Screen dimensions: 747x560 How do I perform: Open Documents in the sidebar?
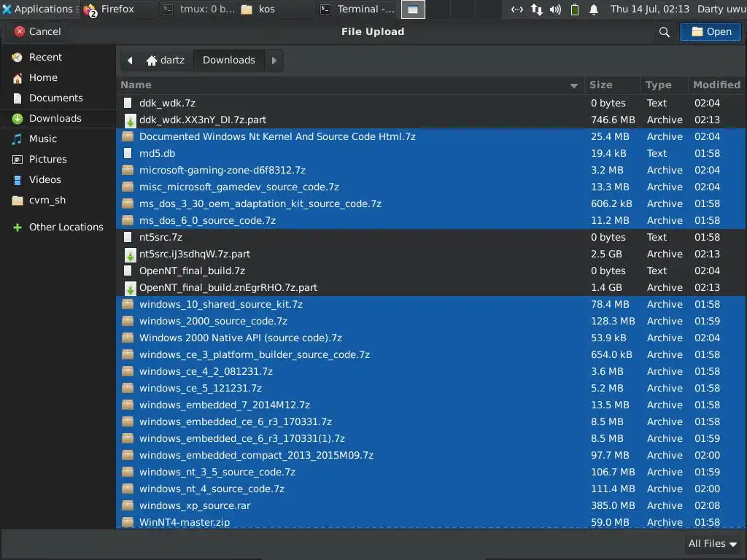(58, 98)
